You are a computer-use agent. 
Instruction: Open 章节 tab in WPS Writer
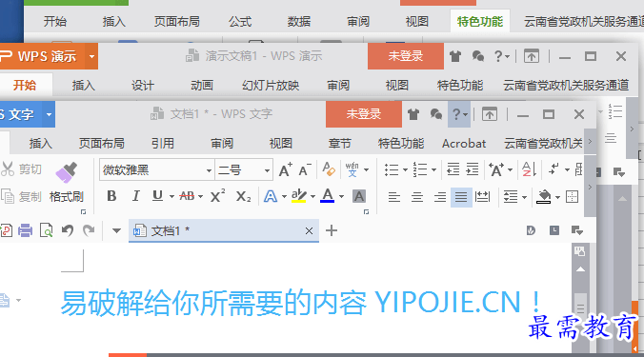coord(340,143)
